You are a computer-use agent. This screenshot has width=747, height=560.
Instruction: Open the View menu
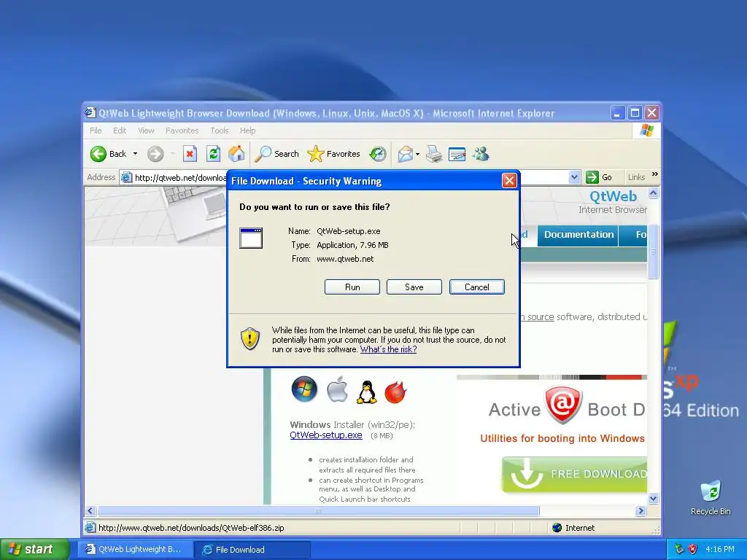(x=146, y=131)
